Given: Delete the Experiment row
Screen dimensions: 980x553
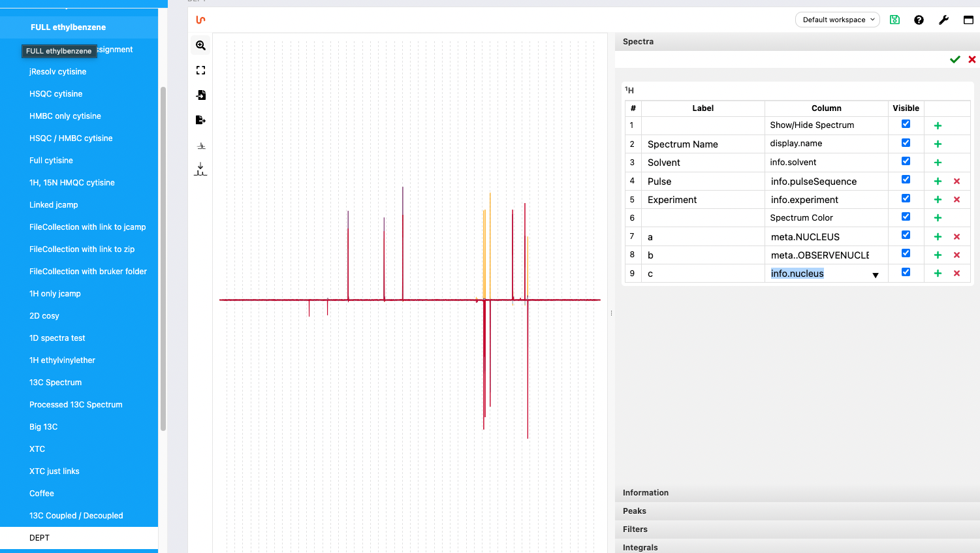Looking at the screenshot, I should [956, 200].
